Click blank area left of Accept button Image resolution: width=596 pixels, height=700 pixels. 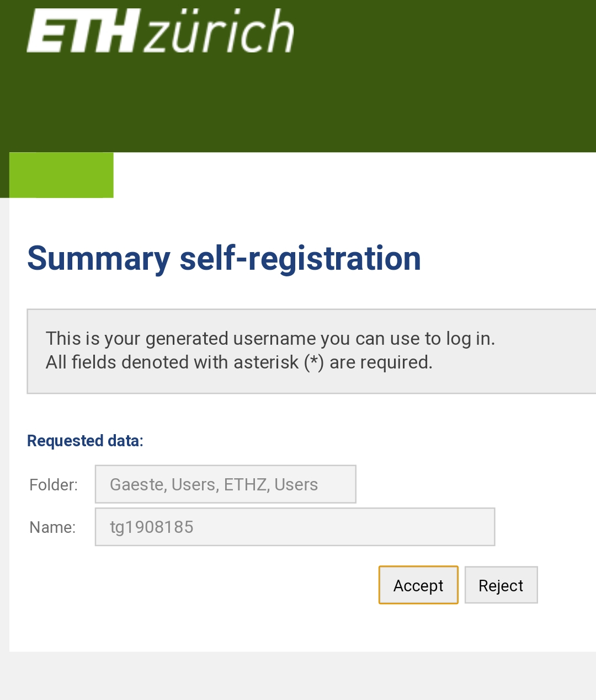tap(199, 585)
